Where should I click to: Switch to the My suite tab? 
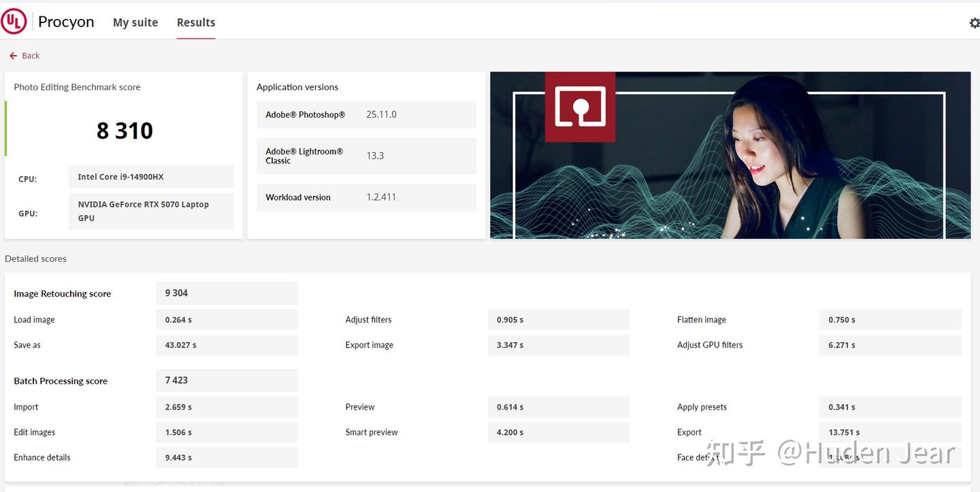click(135, 22)
